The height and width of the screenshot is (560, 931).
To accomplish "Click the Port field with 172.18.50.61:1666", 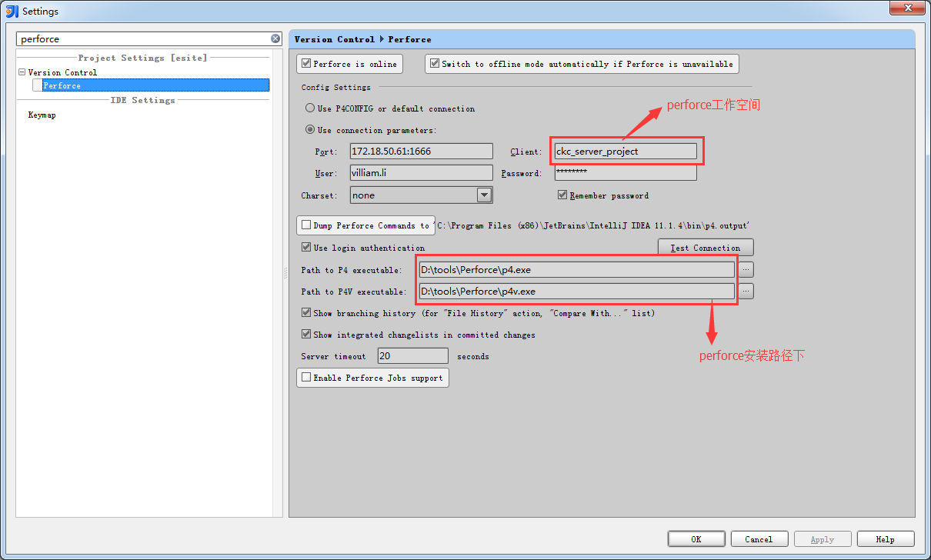I will (421, 152).
